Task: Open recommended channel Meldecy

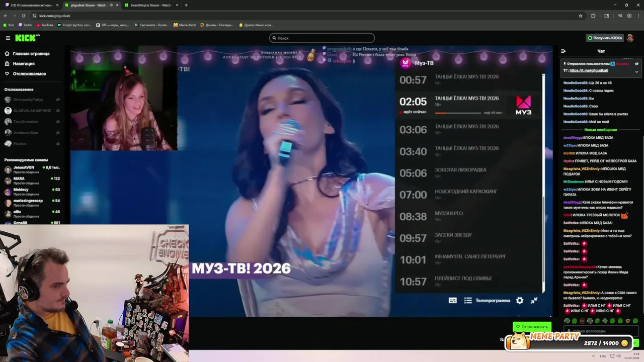Action: 32,191
